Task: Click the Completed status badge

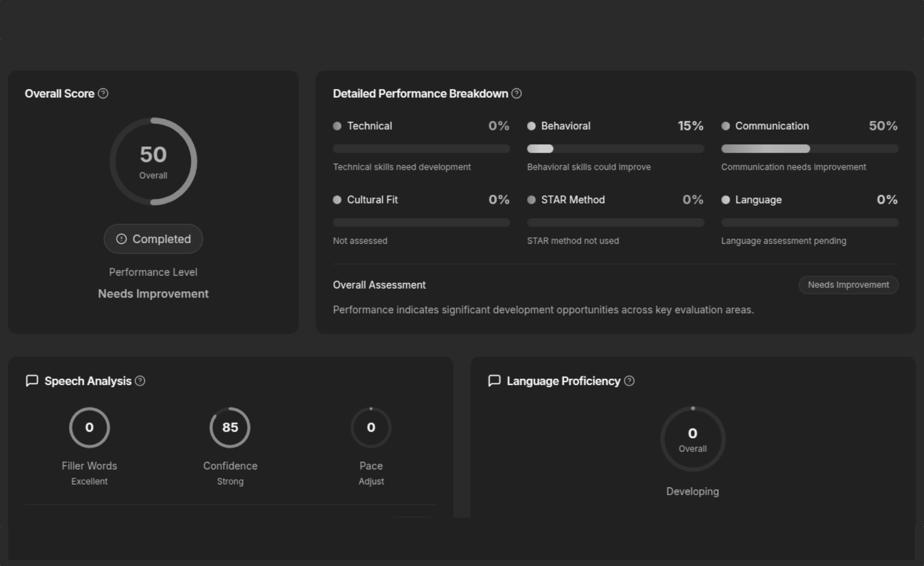Action: (x=153, y=239)
